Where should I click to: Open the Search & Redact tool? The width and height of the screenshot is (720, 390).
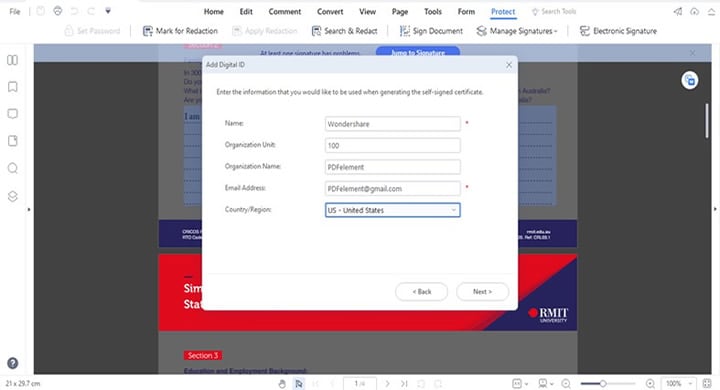click(x=344, y=31)
